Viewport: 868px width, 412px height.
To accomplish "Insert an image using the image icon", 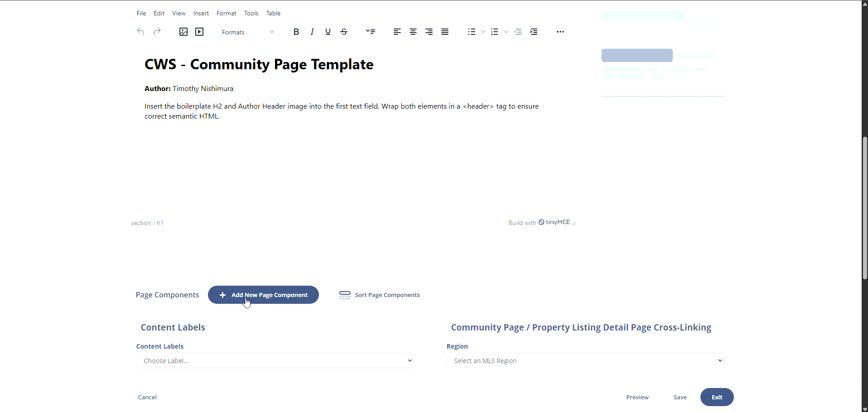I will click(x=183, y=32).
